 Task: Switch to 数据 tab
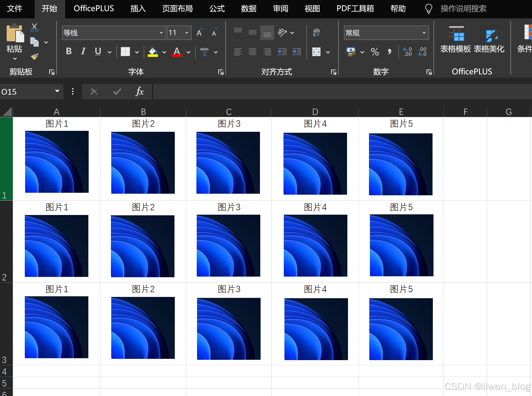pyautogui.click(x=249, y=9)
